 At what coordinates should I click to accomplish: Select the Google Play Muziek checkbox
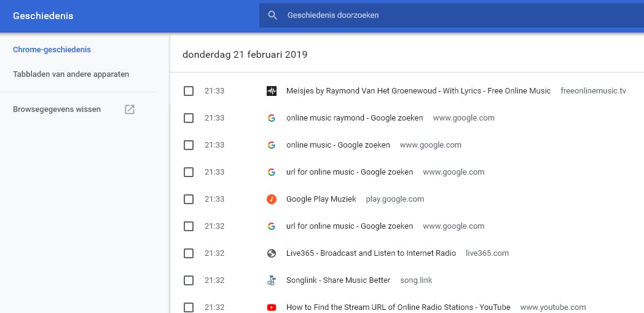coord(189,199)
